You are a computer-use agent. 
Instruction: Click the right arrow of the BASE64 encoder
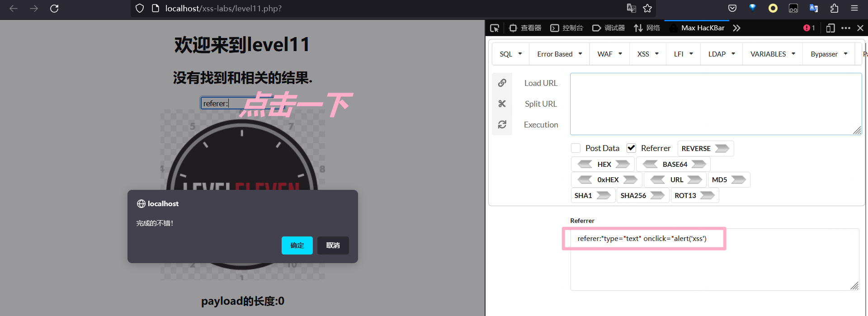[x=699, y=164]
